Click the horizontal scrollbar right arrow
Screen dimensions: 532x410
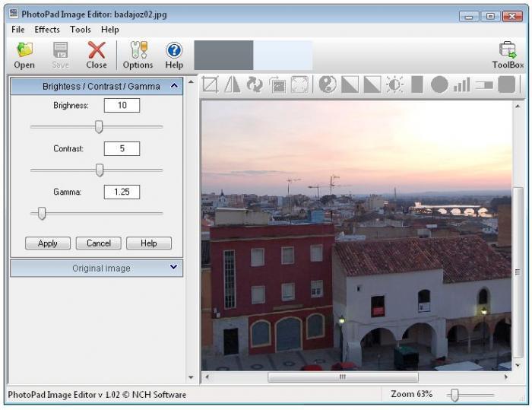(x=506, y=377)
